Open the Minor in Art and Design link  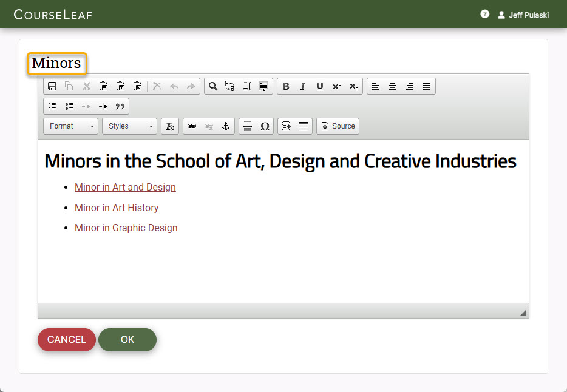click(125, 187)
